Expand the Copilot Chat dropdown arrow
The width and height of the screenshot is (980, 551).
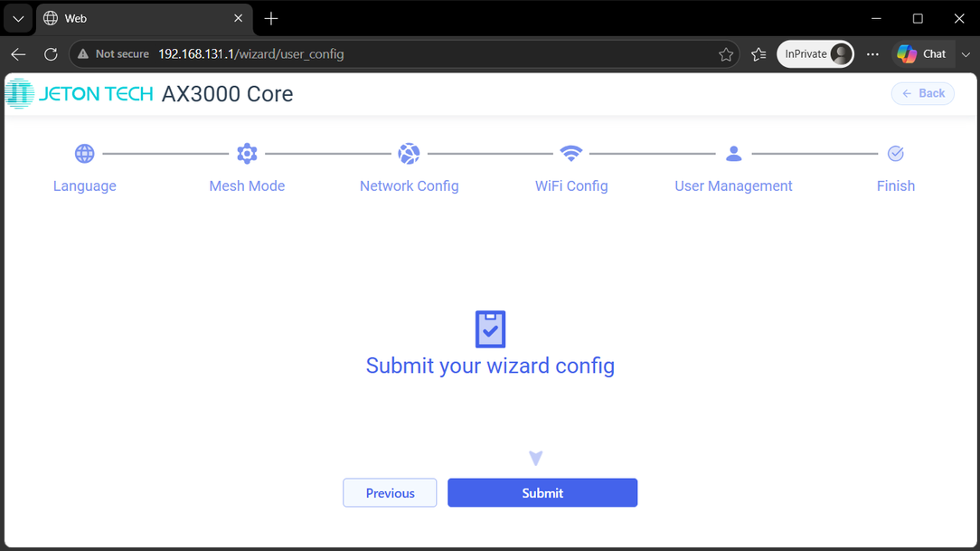pyautogui.click(x=966, y=54)
